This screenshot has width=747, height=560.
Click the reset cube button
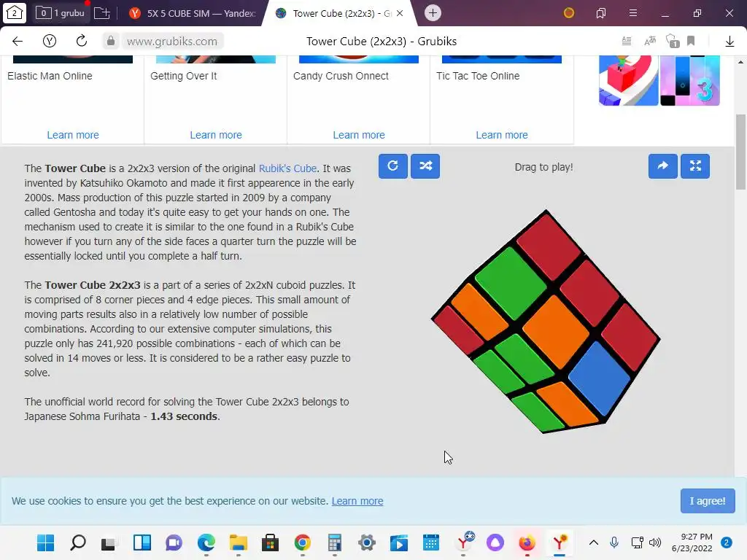coord(392,166)
